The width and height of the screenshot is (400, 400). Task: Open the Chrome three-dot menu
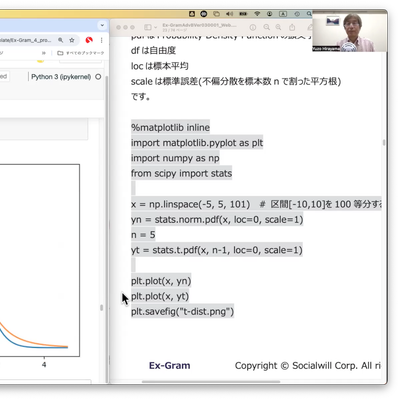pyautogui.click(x=101, y=40)
